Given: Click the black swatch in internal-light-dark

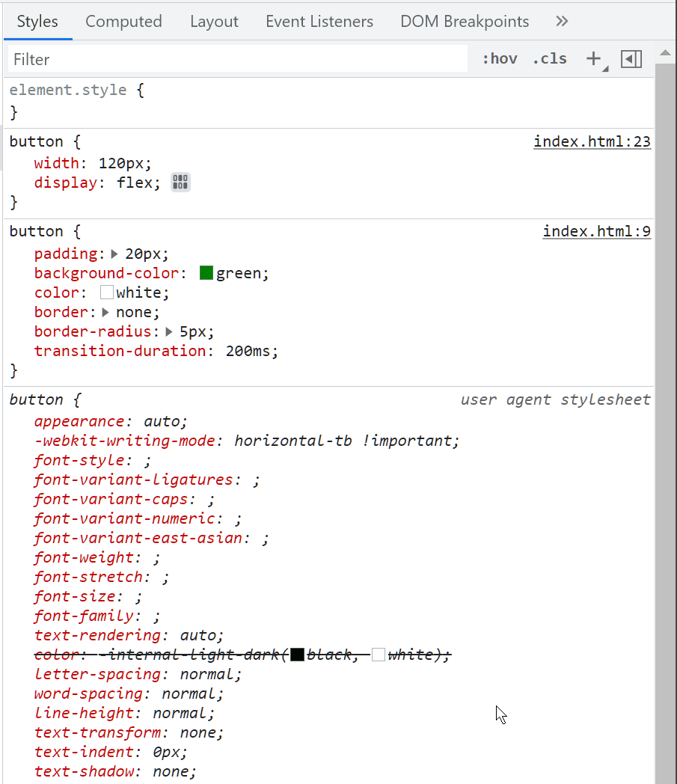Looking at the screenshot, I should (x=297, y=655).
